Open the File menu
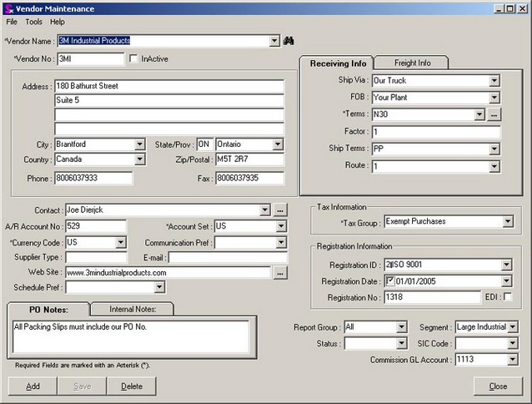The width and height of the screenshot is (532, 404). coord(12,22)
